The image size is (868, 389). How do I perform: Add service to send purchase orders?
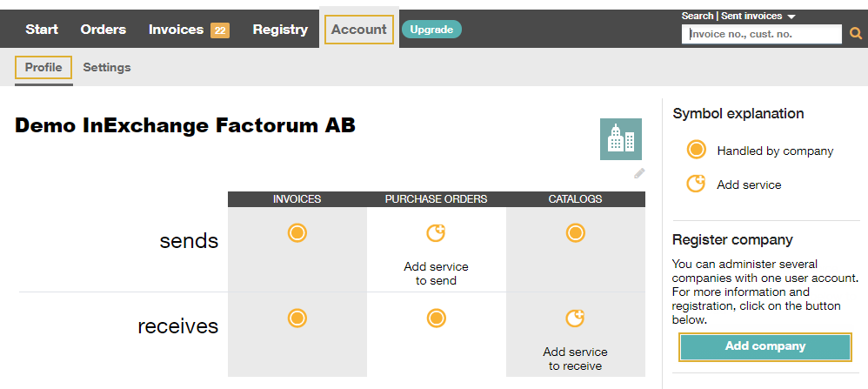(437, 233)
